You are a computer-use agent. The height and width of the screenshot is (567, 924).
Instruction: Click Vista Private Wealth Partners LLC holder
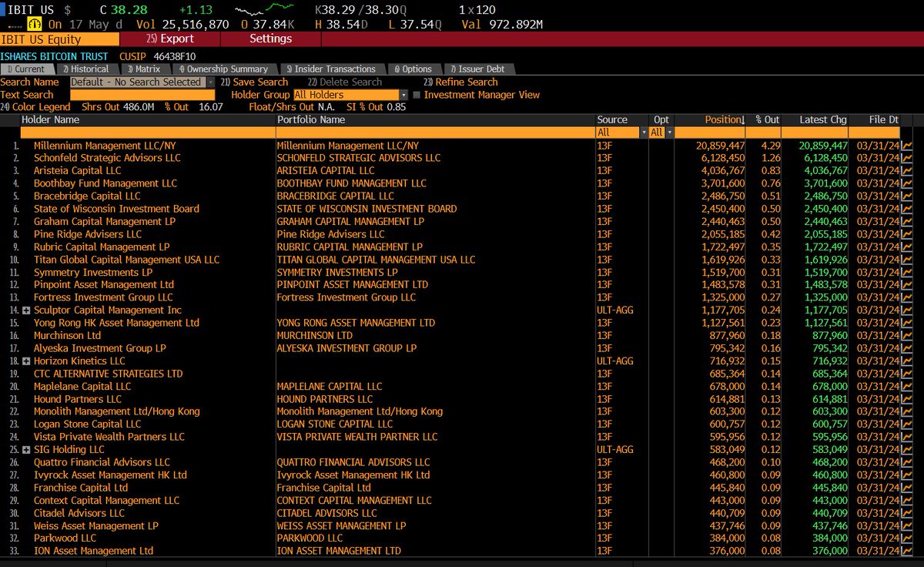click(x=109, y=437)
